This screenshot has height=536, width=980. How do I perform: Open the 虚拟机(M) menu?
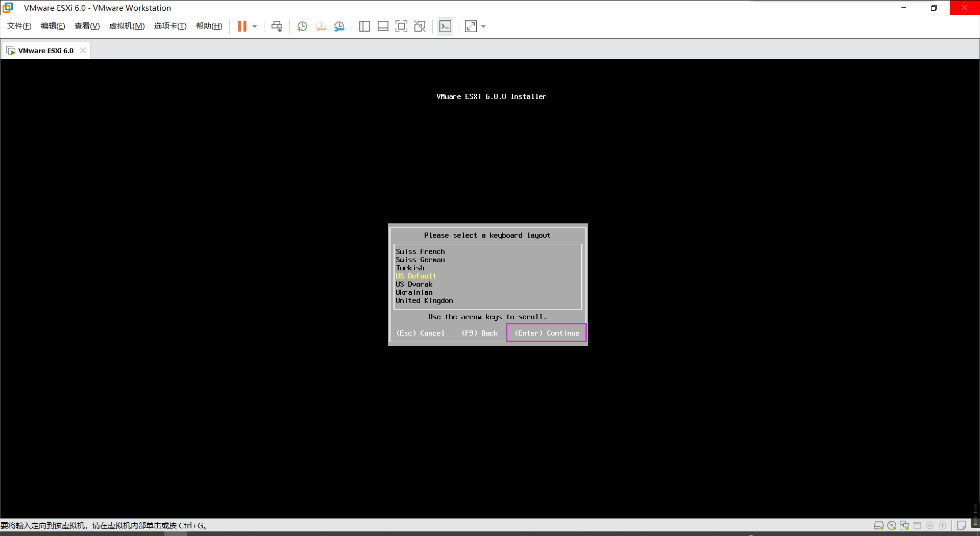pyautogui.click(x=127, y=26)
